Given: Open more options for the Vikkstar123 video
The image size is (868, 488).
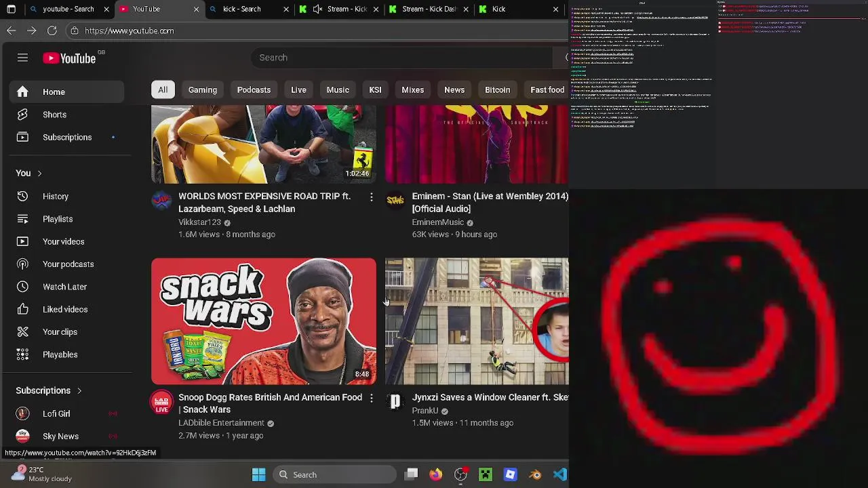Looking at the screenshot, I should pyautogui.click(x=371, y=197).
